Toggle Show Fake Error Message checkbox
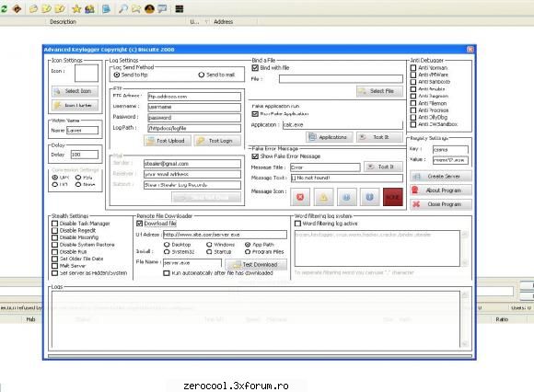 click(x=255, y=156)
